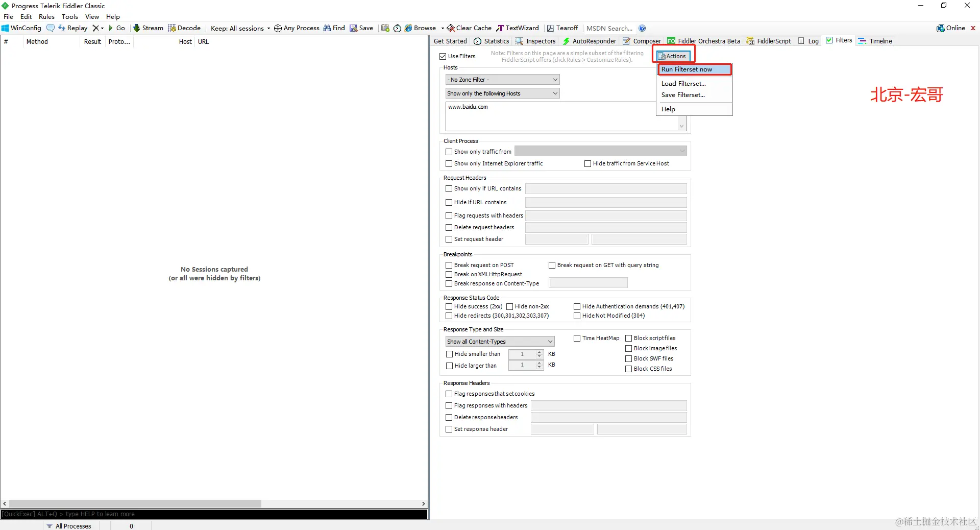The width and height of the screenshot is (980, 530).
Task: Click the Online status indicator
Action: point(951,28)
